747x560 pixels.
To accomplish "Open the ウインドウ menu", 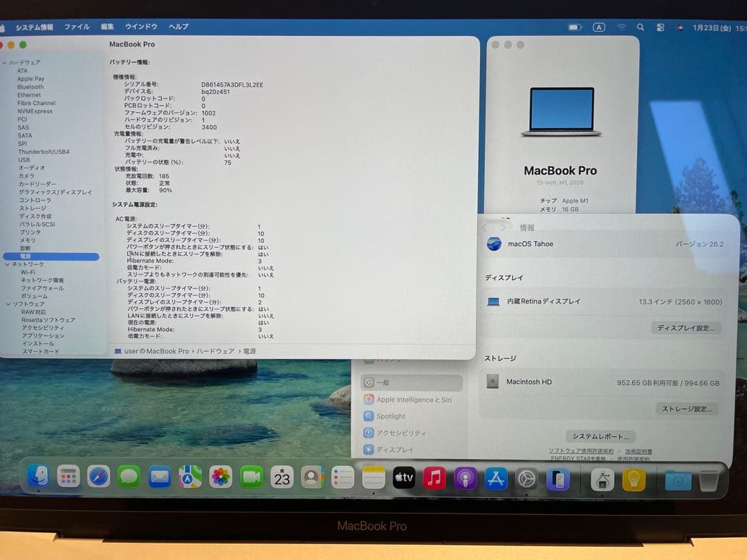I will coord(141,26).
